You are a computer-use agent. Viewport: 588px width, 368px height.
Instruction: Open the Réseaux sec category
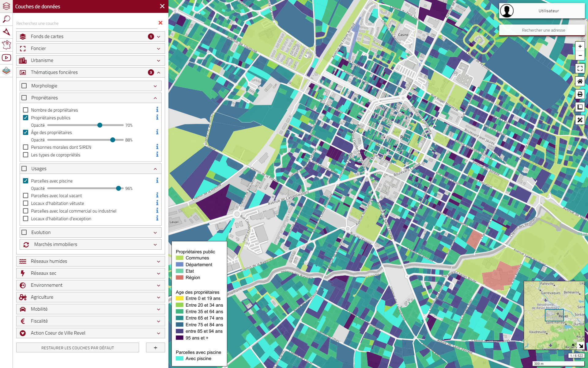[91, 273]
